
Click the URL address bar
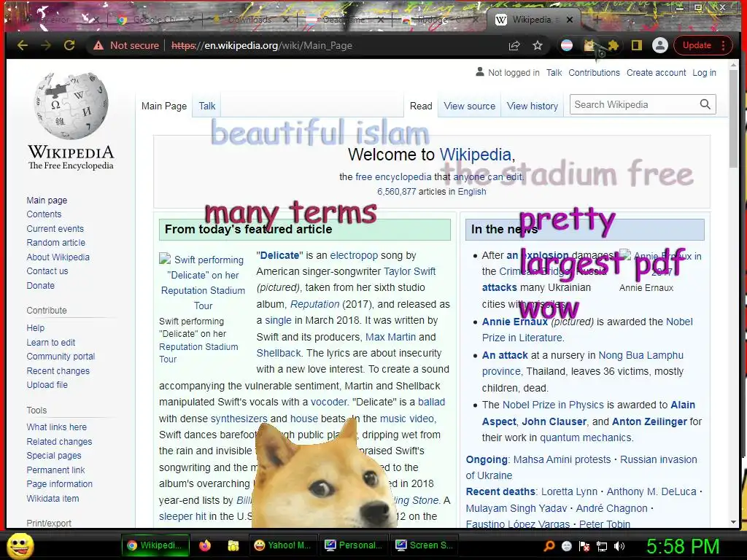pos(295,46)
